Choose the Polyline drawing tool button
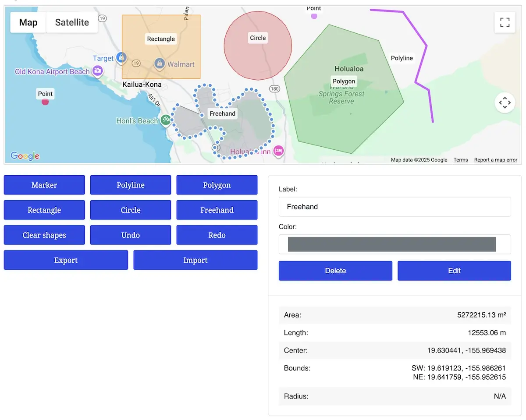The width and height of the screenshot is (526, 420). coord(131,185)
